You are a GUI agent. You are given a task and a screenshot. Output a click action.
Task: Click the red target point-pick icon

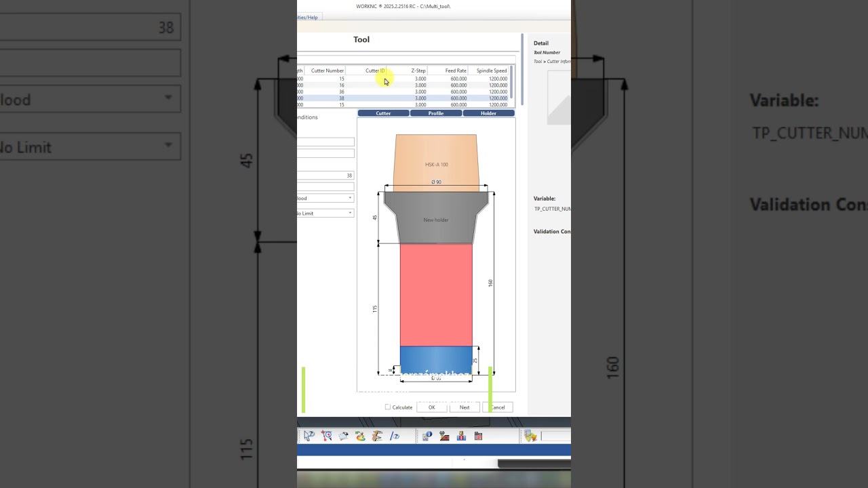(326, 436)
